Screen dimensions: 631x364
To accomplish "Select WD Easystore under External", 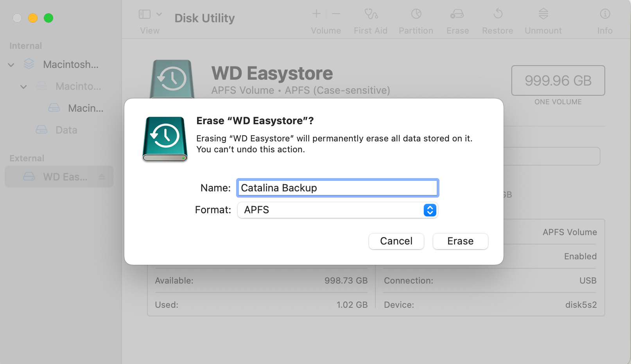I will pyautogui.click(x=65, y=177).
